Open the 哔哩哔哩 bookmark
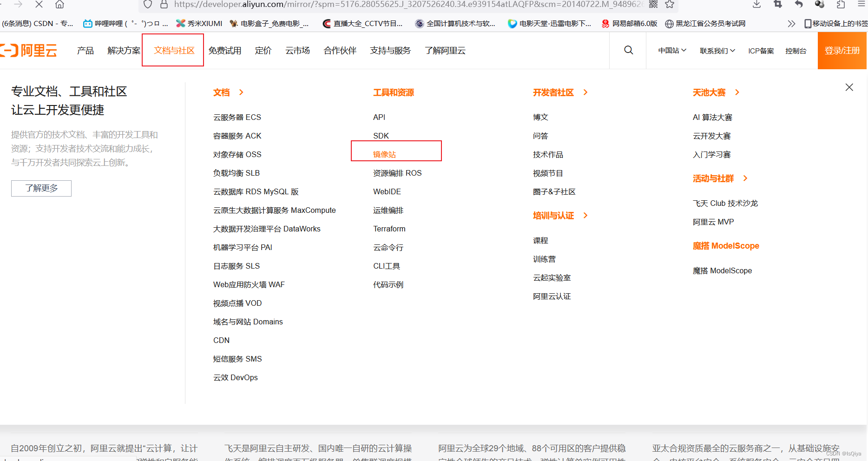 [x=125, y=24]
